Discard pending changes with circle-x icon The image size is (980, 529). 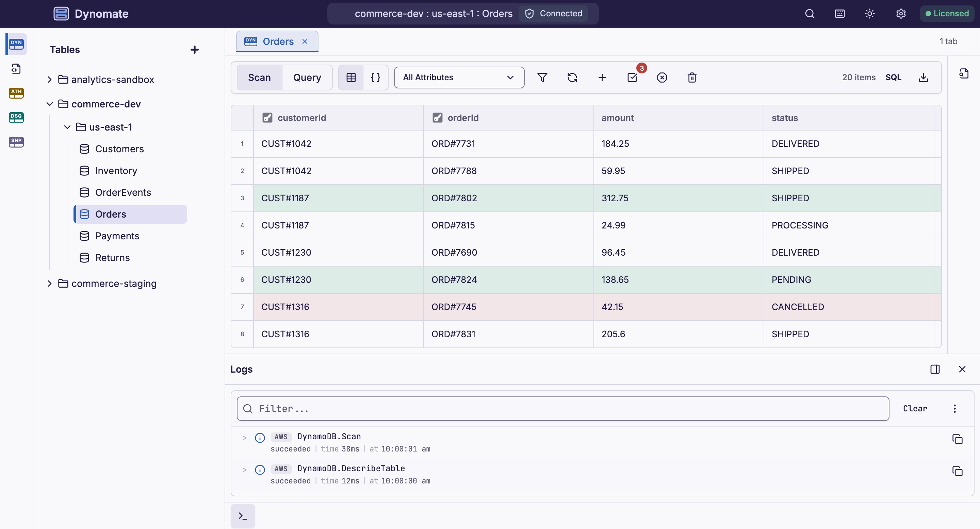point(662,78)
